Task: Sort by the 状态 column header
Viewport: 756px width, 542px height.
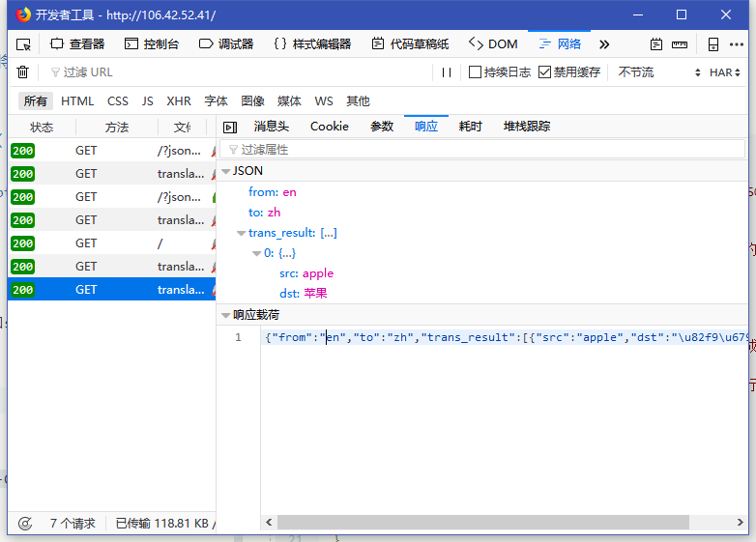Action: (42, 128)
